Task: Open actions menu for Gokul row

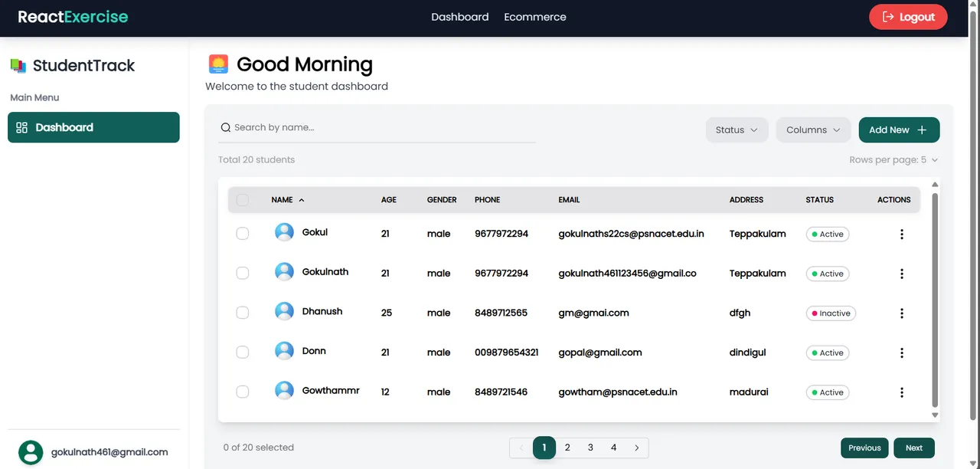Action: 902,234
